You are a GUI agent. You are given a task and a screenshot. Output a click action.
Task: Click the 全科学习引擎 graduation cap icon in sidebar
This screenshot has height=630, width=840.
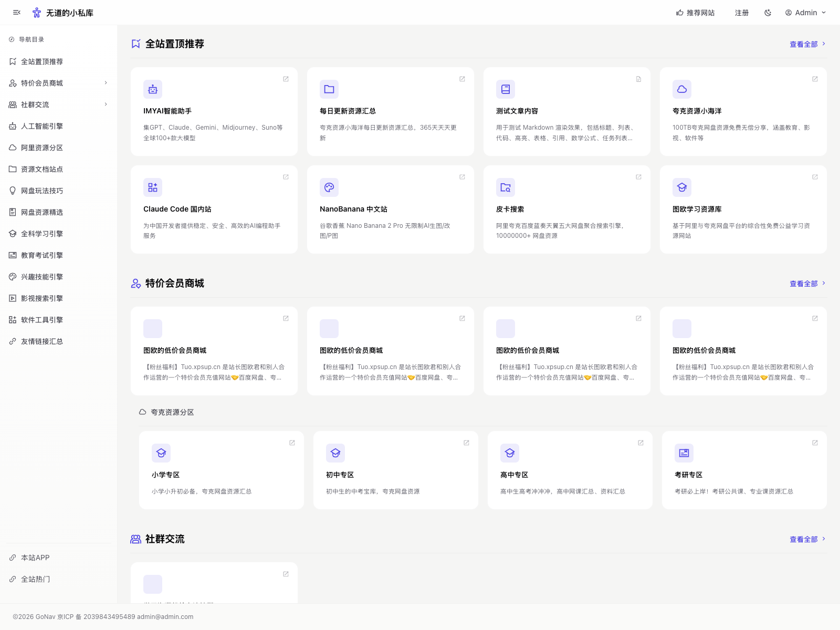tap(13, 234)
